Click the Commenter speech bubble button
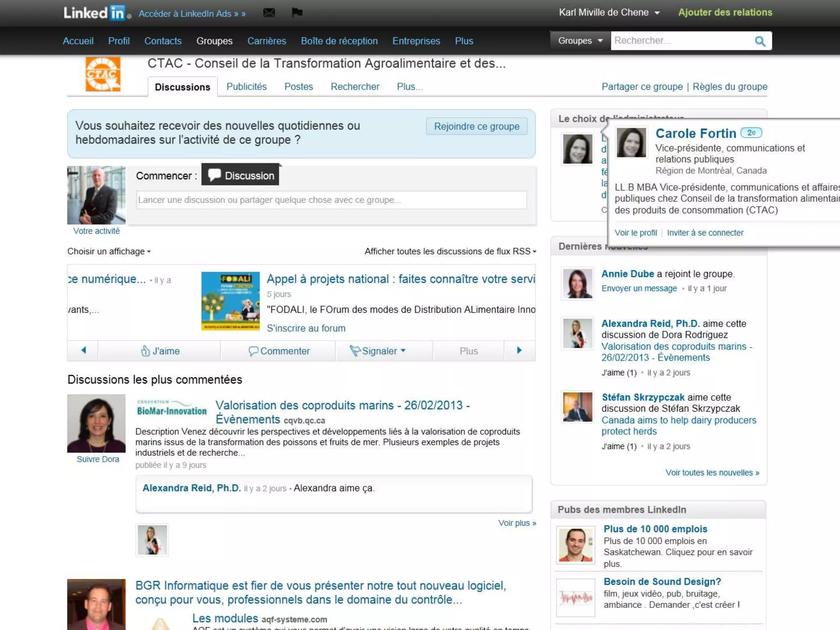The height and width of the screenshot is (630, 840). click(x=279, y=351)
